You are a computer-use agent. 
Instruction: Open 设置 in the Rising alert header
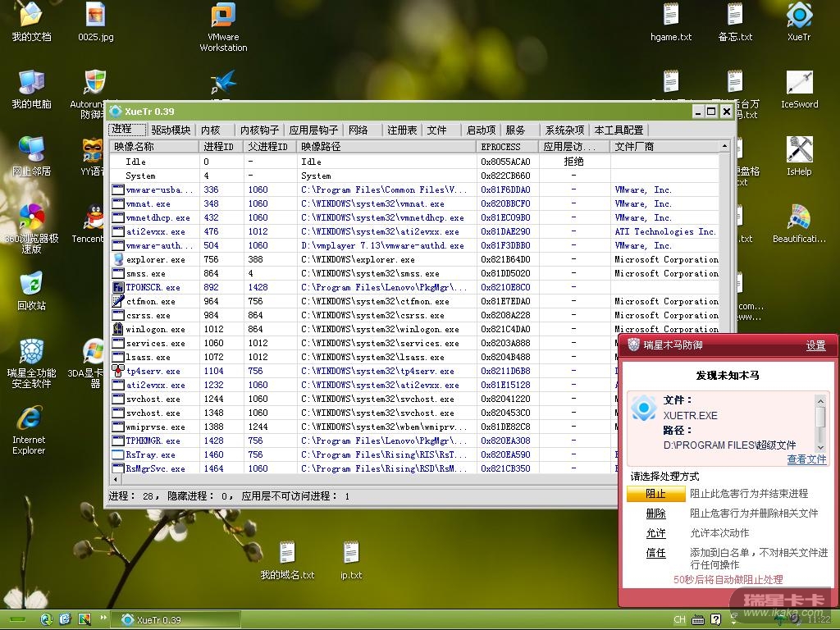point(815,345)
